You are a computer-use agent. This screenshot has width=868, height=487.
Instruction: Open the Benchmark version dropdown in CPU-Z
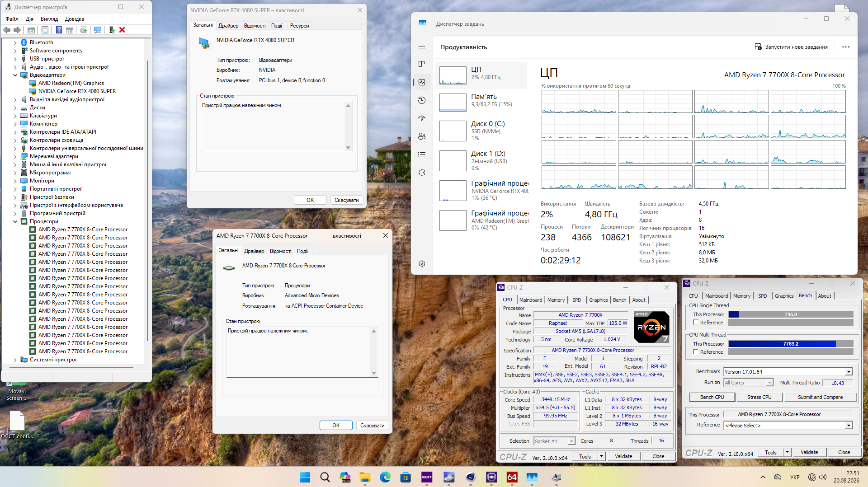849,372
